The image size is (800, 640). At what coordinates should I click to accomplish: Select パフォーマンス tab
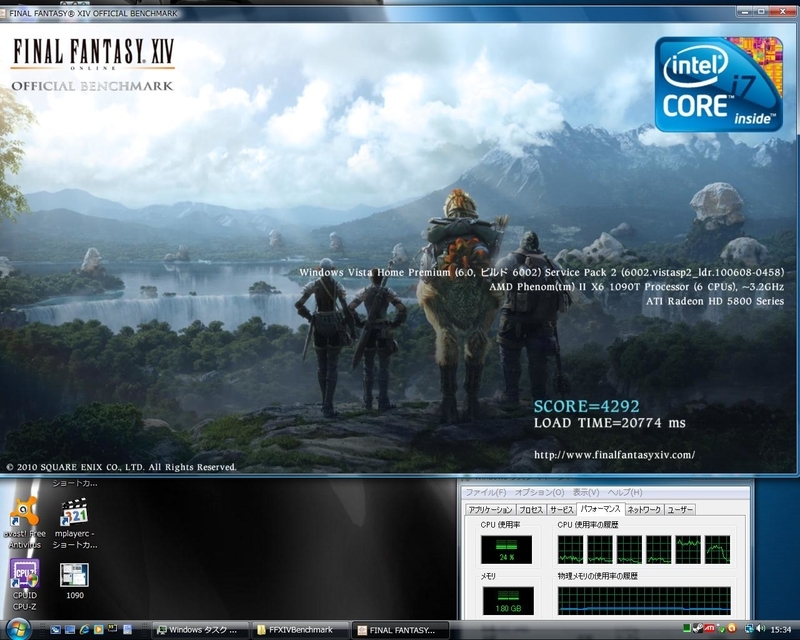600,509
